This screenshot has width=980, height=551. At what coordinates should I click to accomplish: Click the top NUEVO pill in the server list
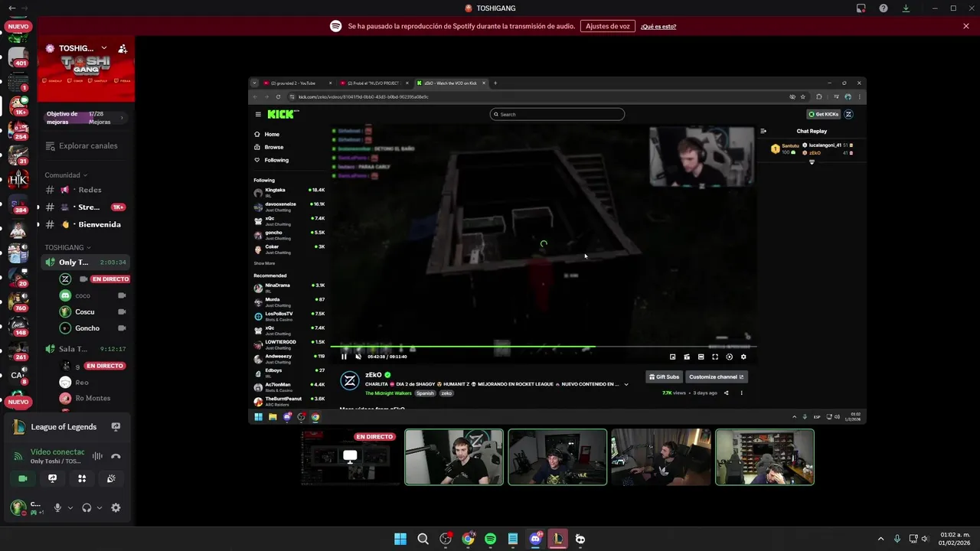(x=18, y=27)
